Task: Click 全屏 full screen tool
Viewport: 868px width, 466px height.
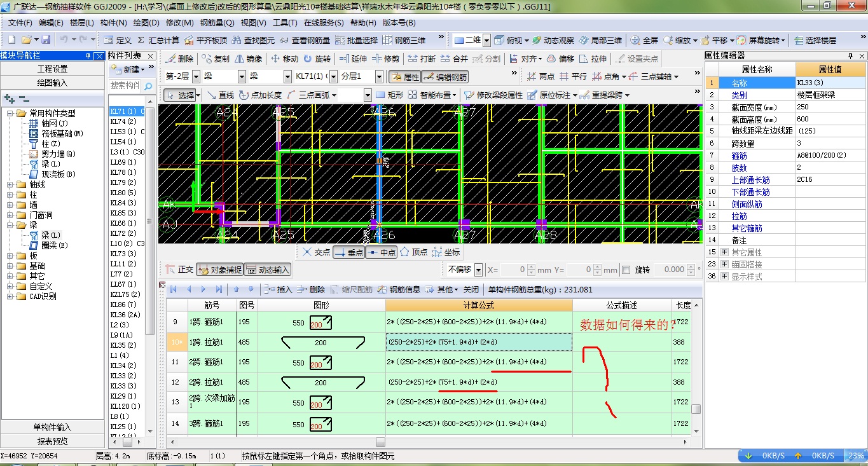Action: tap(644, 40)
